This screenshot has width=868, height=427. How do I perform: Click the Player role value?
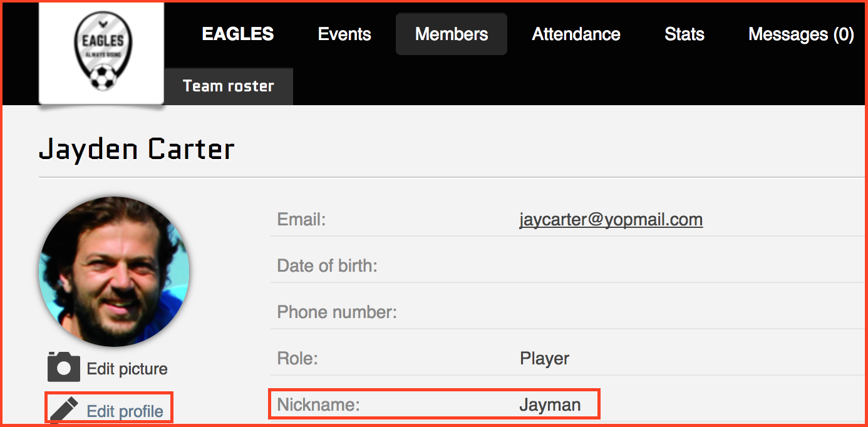544,359
